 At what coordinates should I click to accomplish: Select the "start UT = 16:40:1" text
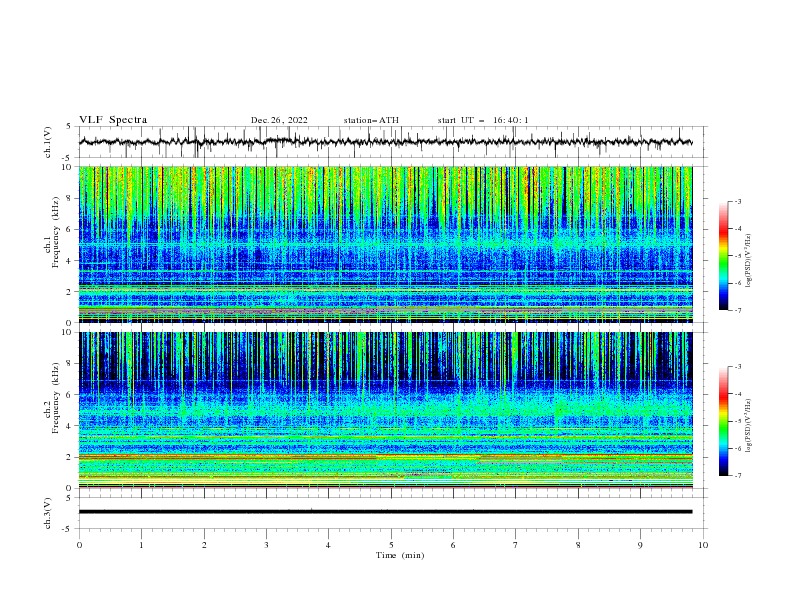tap(483, 120)
